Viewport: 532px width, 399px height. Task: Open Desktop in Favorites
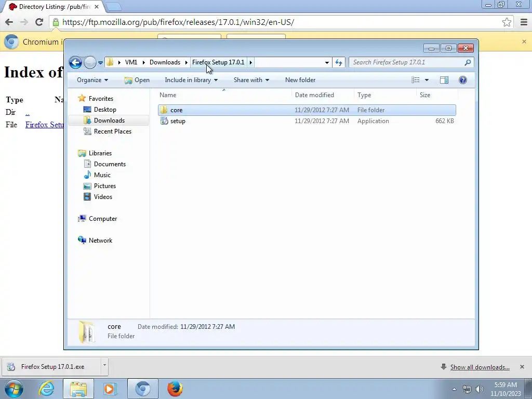pos(105,110)
